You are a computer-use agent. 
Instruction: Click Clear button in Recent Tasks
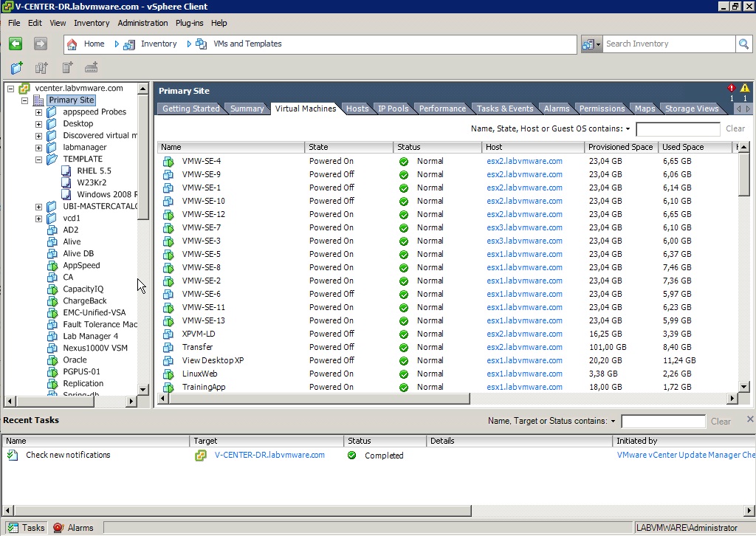coord(721,422)
